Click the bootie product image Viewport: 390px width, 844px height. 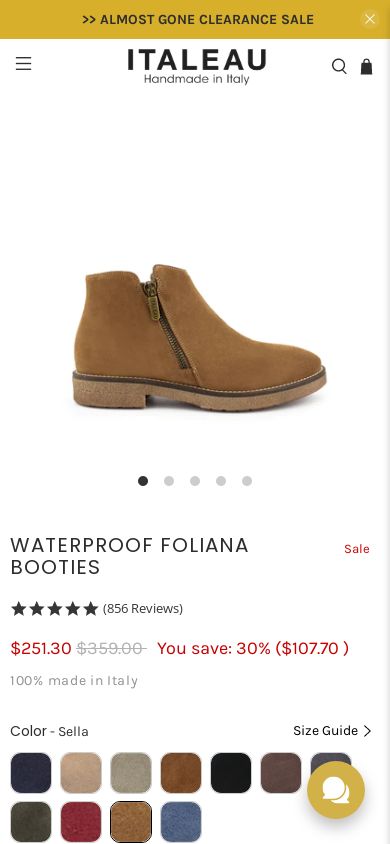[x=199, y=337]
